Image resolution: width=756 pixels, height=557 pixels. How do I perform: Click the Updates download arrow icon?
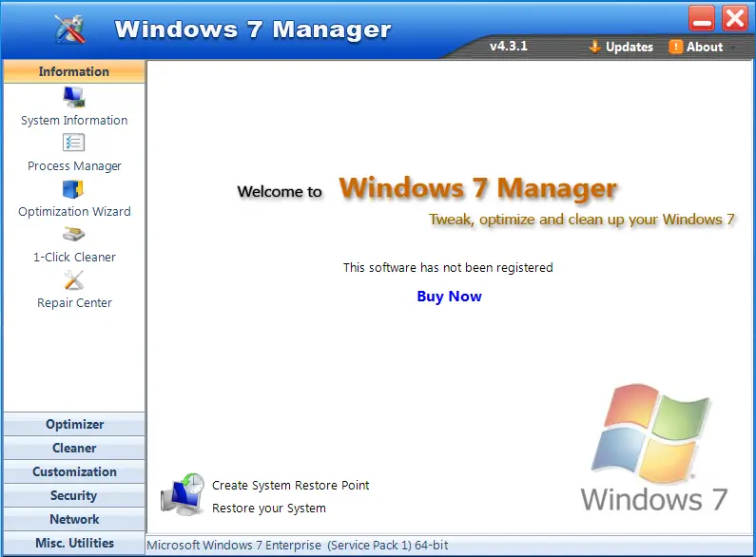click(x=595, y=47)
